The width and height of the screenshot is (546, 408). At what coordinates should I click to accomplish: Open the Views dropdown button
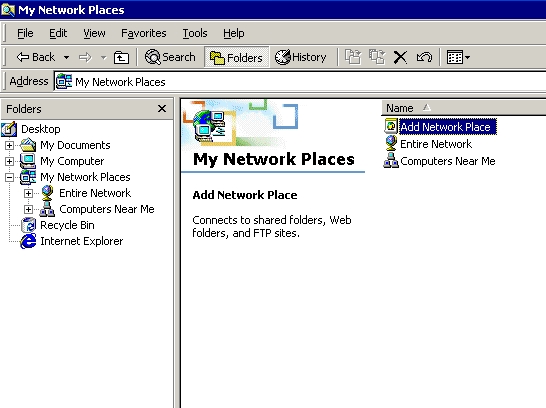coord(458,57)
